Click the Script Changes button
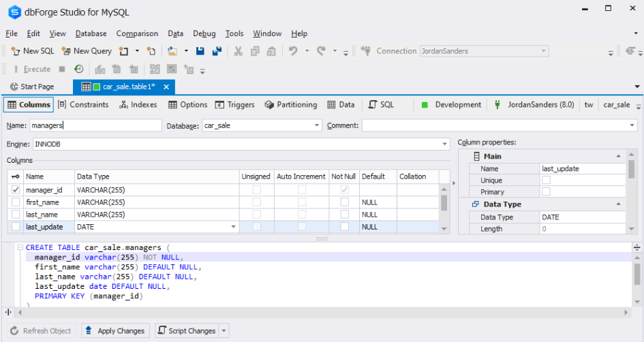Screen dimensions: 644x342 point(187,330)
